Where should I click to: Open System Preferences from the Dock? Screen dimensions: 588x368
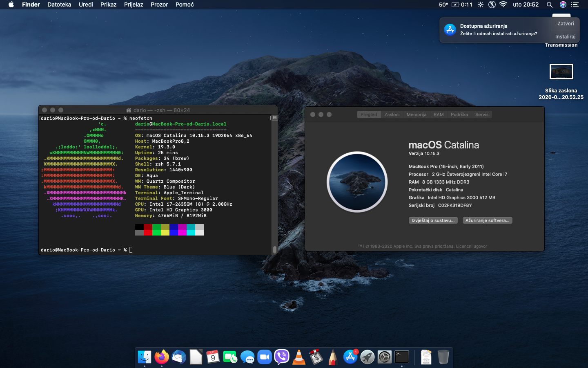click(385, 357)
